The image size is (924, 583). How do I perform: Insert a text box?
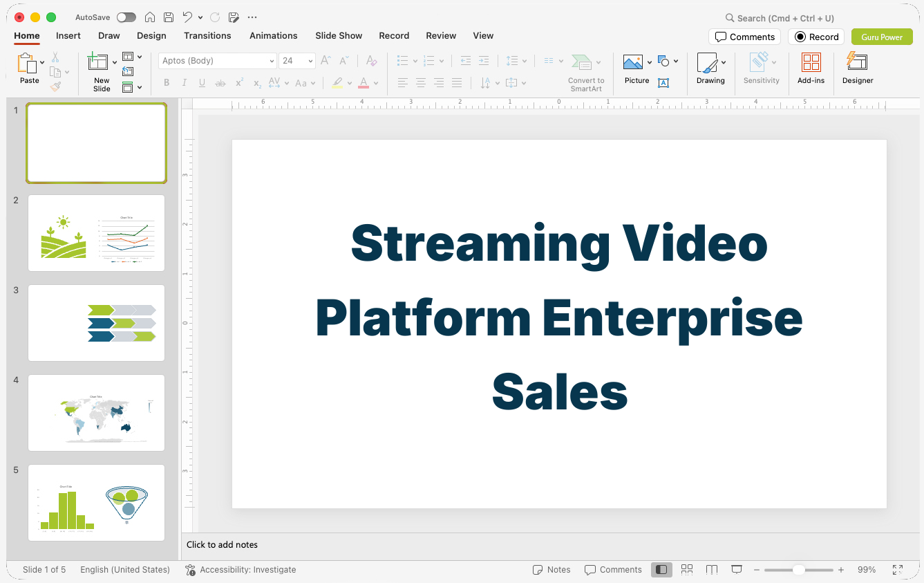663,83
